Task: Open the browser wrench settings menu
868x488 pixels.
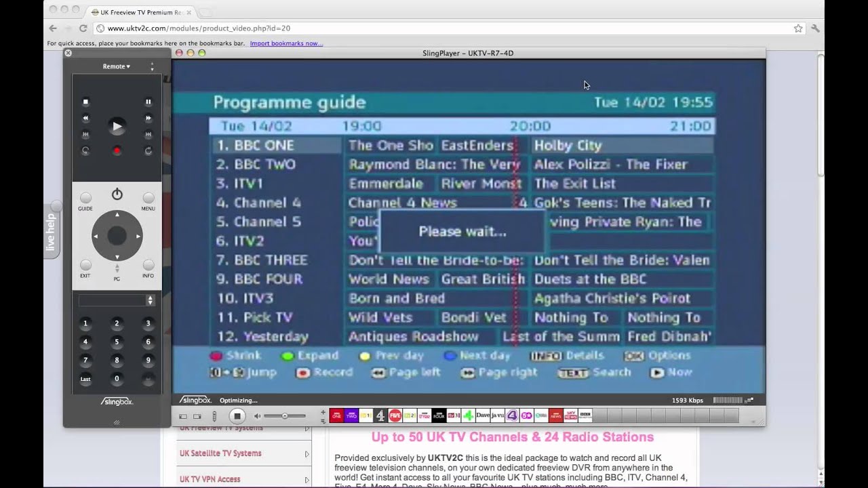Action: 815,28
